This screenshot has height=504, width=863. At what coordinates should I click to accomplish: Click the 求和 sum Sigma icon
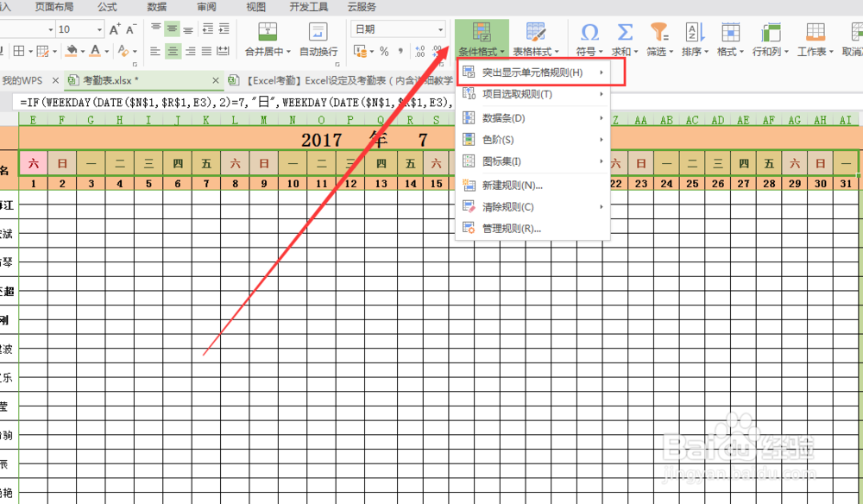(625, 32)
